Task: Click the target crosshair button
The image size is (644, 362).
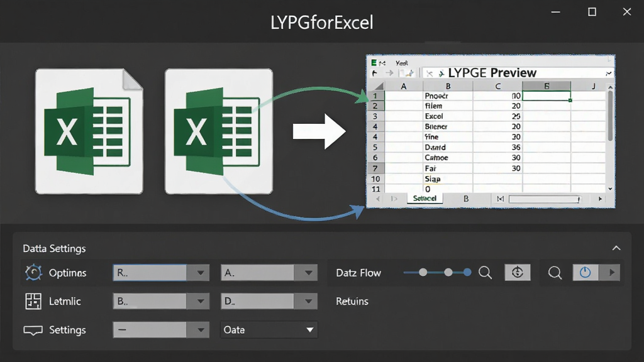Action: 518,273
